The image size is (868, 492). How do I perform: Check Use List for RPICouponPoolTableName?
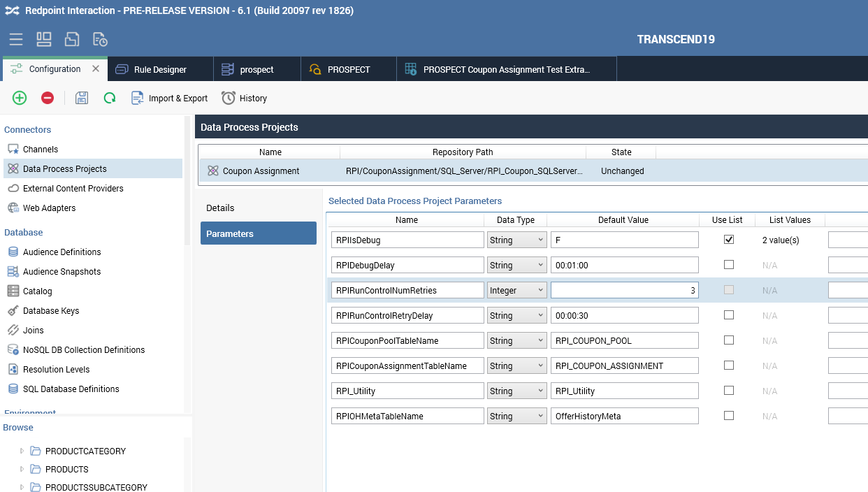tap(729, 340)
